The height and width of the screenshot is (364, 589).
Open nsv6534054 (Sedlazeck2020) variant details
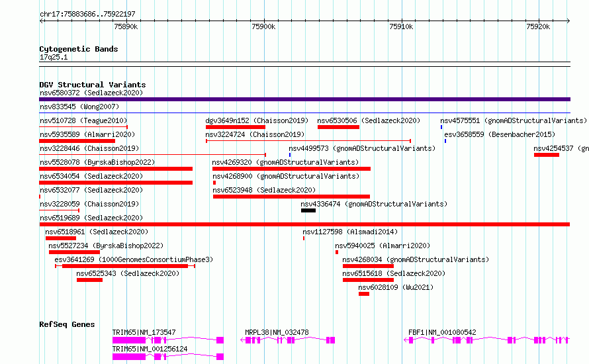click(91, 176)
